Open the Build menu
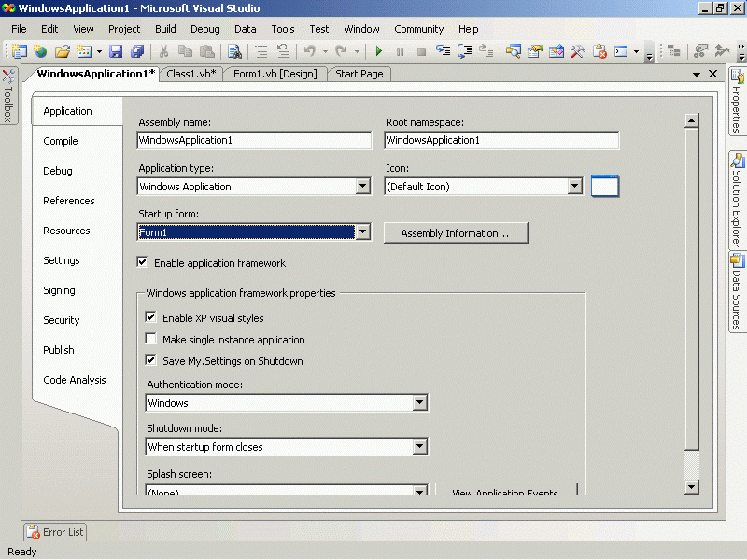The image size is (747, 560). tap(165, 29)
